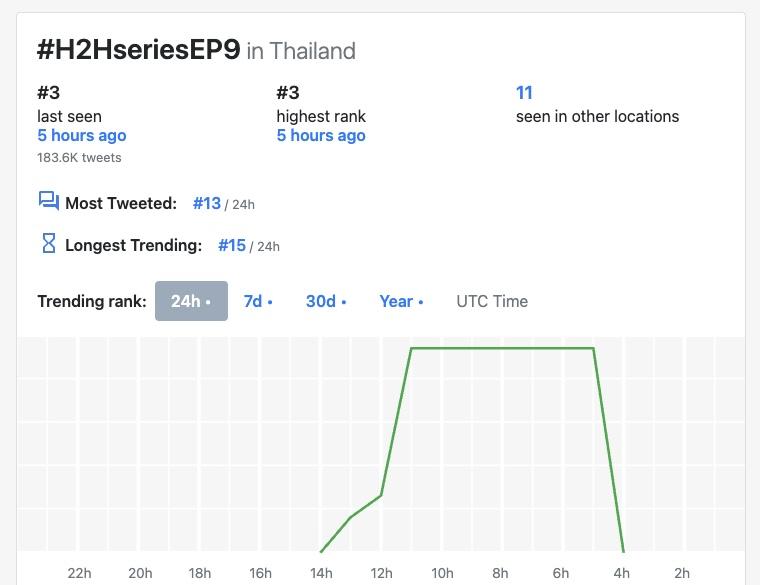Click highest rank '5 hours ago' link
The width and height of the screenshot is (760, 585).
(321, 136)
